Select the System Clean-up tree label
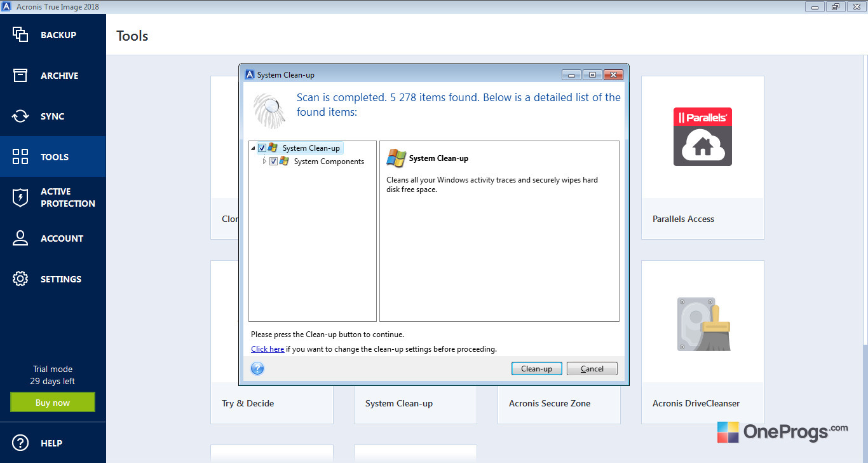The height and width of the screenshot is (463, 868). click(311, 148)
